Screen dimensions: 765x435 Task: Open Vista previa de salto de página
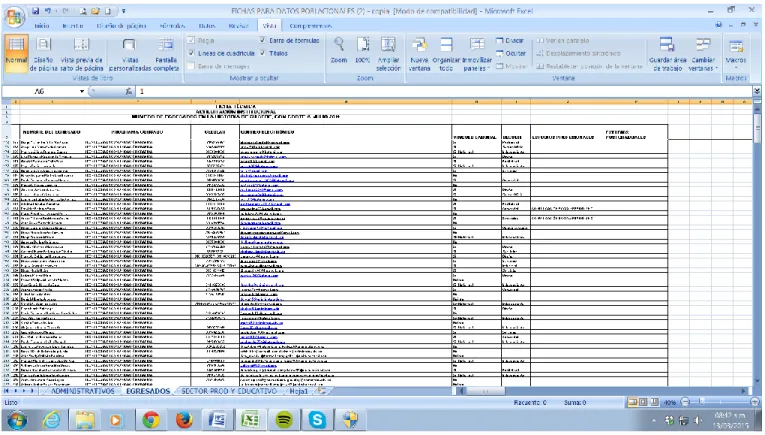coord(82,54)
